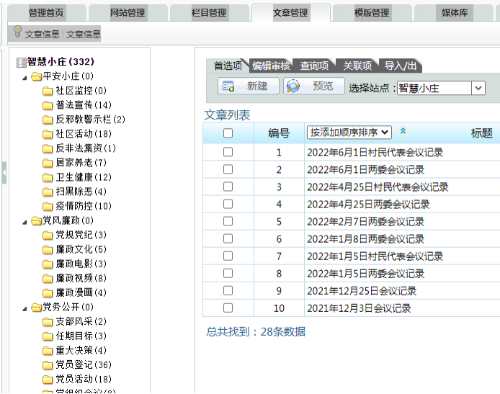Click the folder icon next to 社区活动
This screenshot has height=394, width=500.
tap(48, 134)
